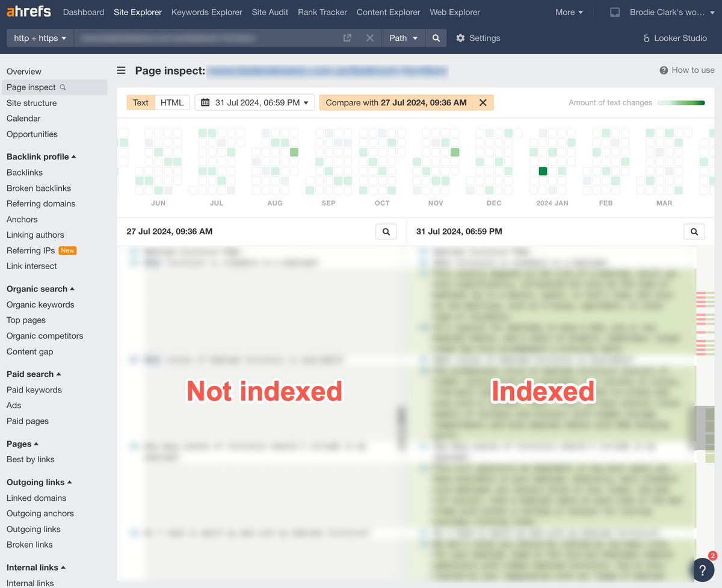
Task: Collapse the Outgoing links section
Action: pyautogui.click(x=40, y=483)
